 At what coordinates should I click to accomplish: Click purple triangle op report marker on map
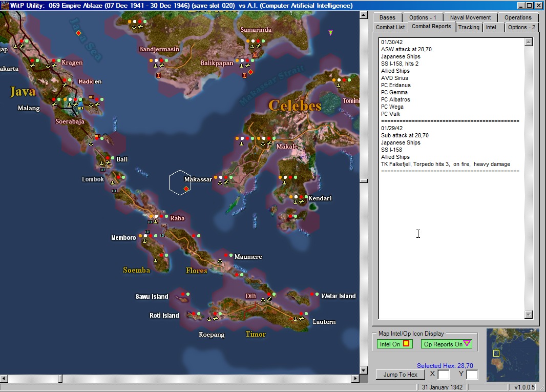point(330,33)
